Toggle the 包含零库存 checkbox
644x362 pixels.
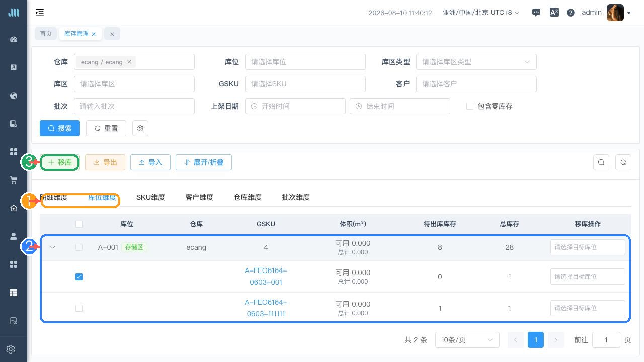tap(470, 106)
